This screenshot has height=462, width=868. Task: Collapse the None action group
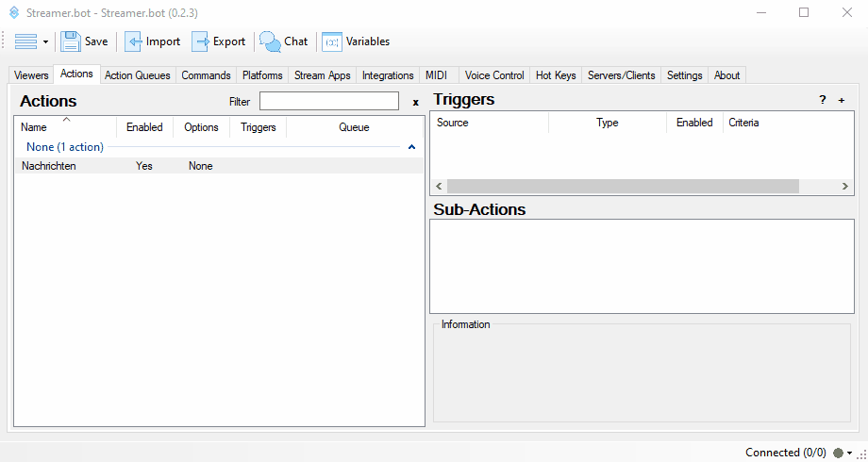411,147
